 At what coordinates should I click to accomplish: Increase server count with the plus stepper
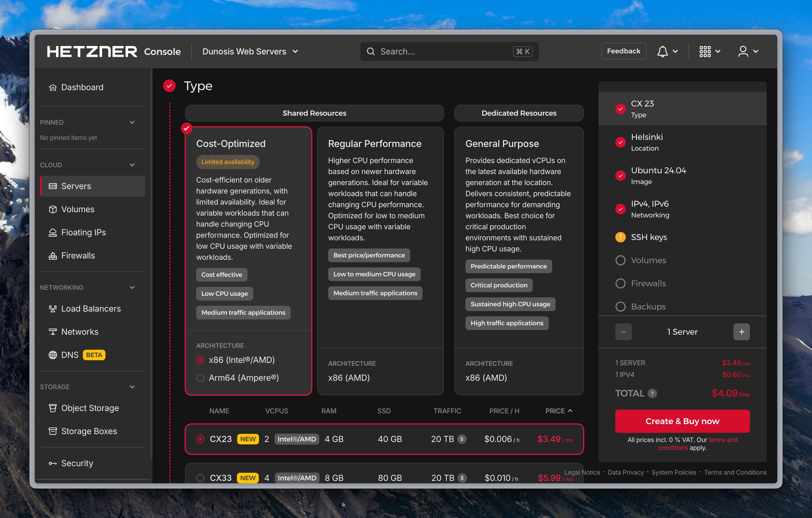tap(741, 332)
